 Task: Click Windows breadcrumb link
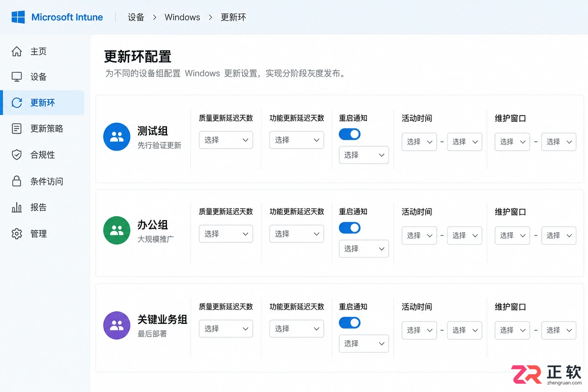[x=182, y=17]
